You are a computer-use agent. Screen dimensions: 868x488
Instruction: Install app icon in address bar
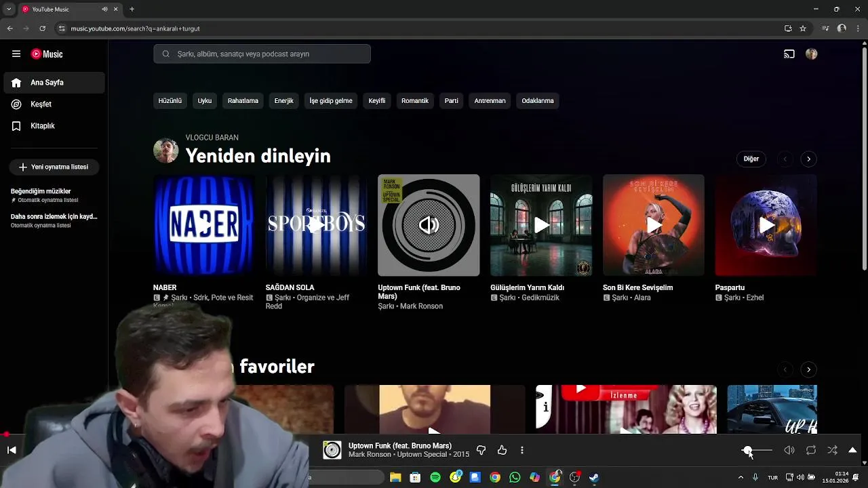click(788, 28)
